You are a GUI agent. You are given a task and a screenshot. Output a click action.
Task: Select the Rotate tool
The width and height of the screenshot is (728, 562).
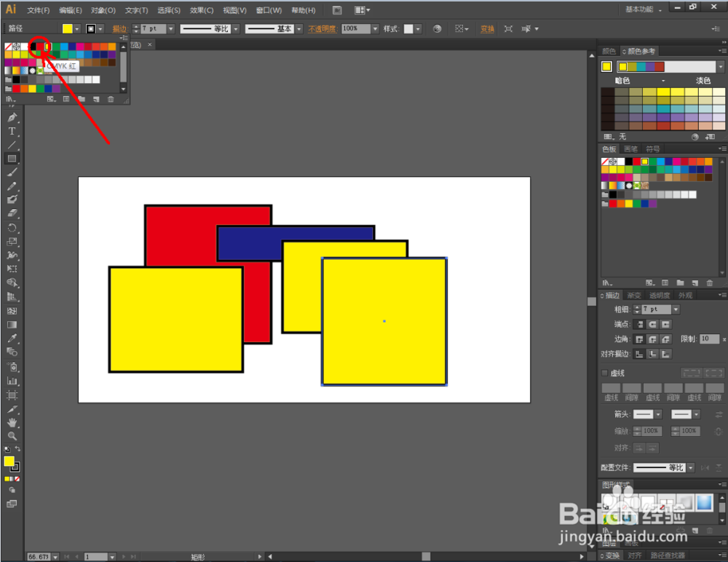[12, 228]
